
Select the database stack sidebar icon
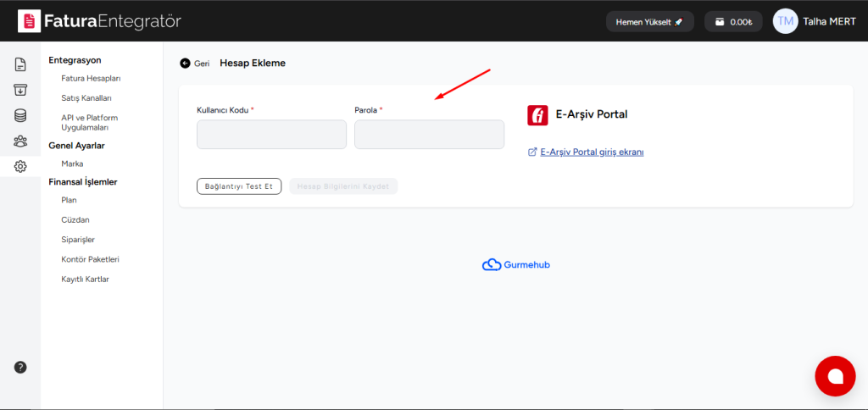coord(20,116)
